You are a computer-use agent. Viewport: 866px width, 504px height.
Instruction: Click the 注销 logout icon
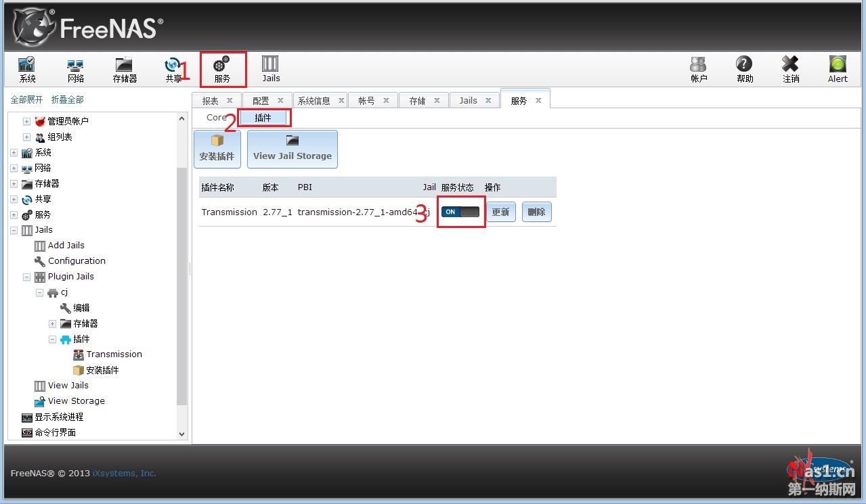click(790, 69)
